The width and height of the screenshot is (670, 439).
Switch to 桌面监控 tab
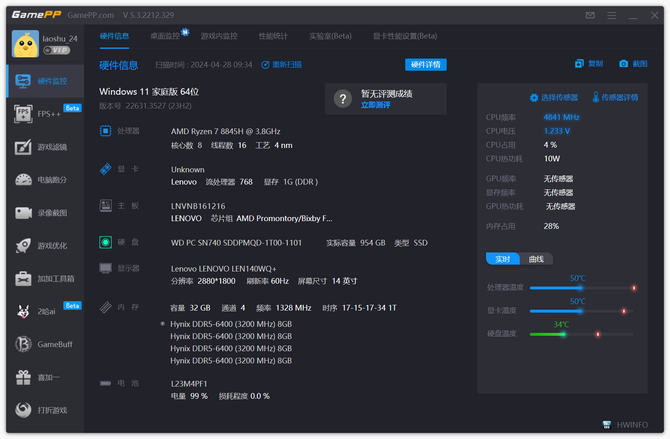click(x=168, y=36)
